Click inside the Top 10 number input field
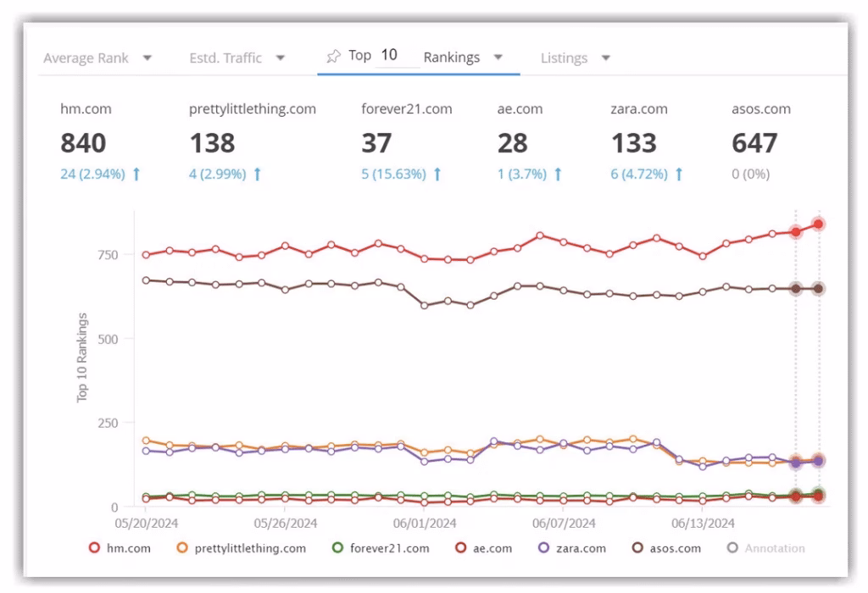Viewport: 868px width, 593px height. [x=390, y=53]
